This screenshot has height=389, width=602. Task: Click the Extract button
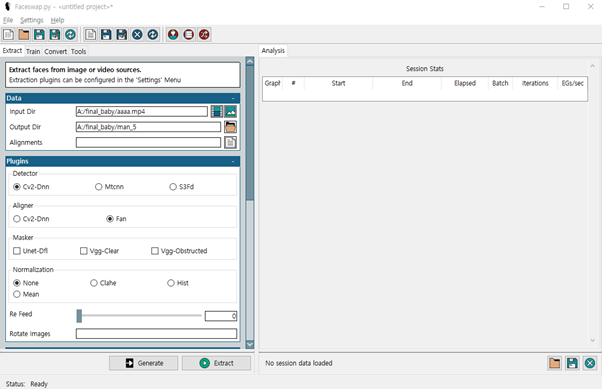[216, 363]
